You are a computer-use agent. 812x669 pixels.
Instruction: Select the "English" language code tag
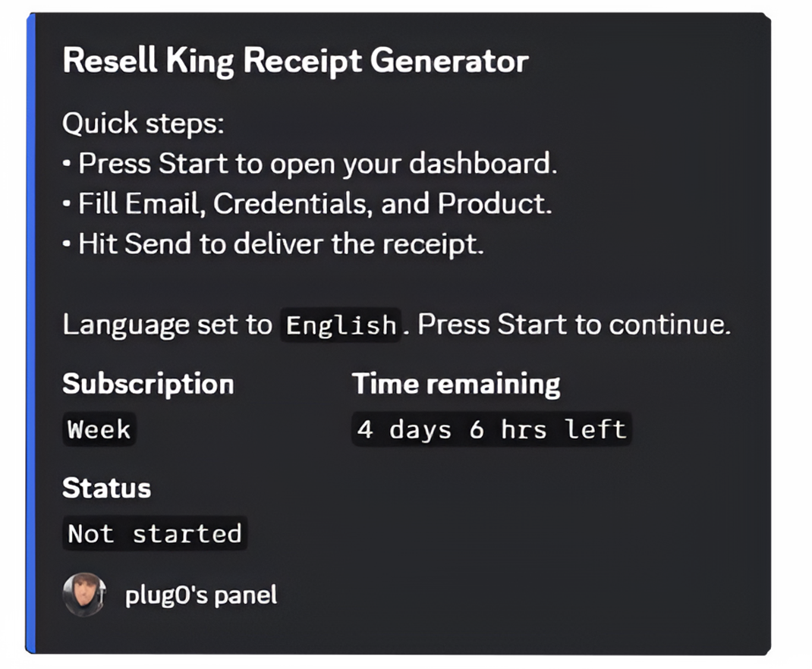tap(341, 325)
